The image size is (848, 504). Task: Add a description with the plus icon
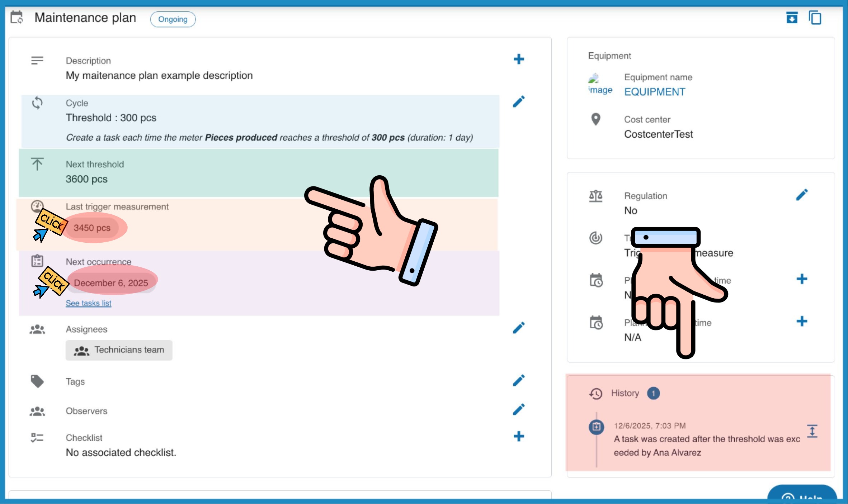coord(518,59)
